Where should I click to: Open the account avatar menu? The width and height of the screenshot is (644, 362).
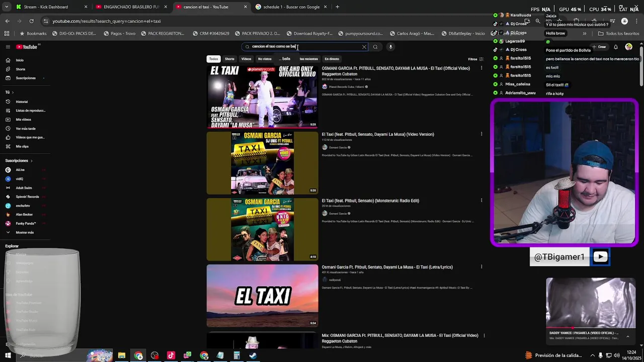[x=629, y=47]
